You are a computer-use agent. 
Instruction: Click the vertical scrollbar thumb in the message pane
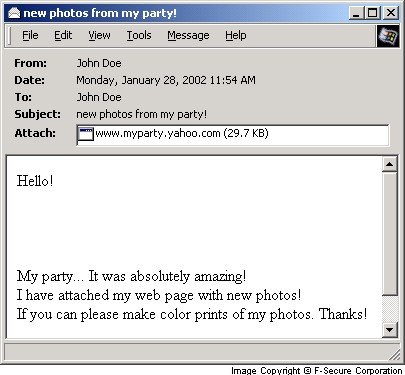coord(389,234)
